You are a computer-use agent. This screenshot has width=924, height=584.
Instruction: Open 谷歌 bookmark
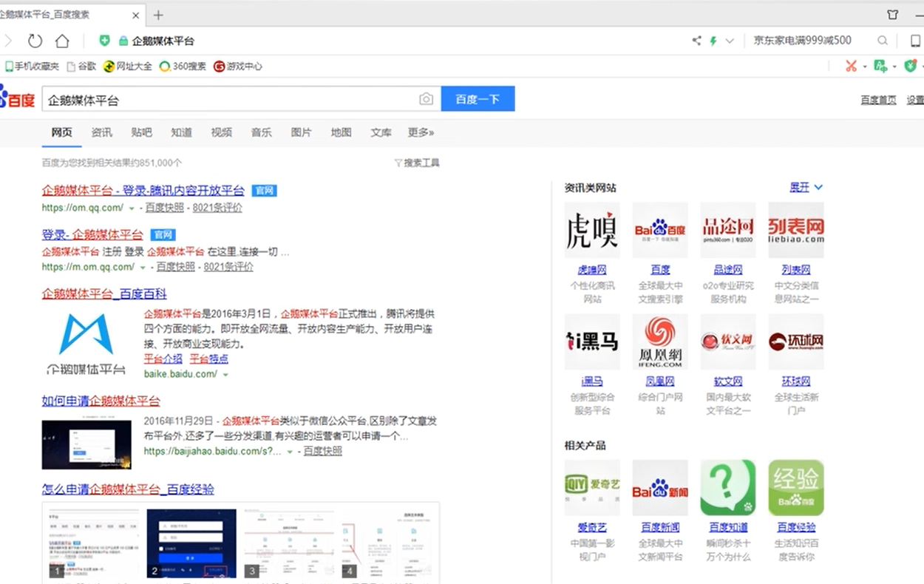(81, 66)
